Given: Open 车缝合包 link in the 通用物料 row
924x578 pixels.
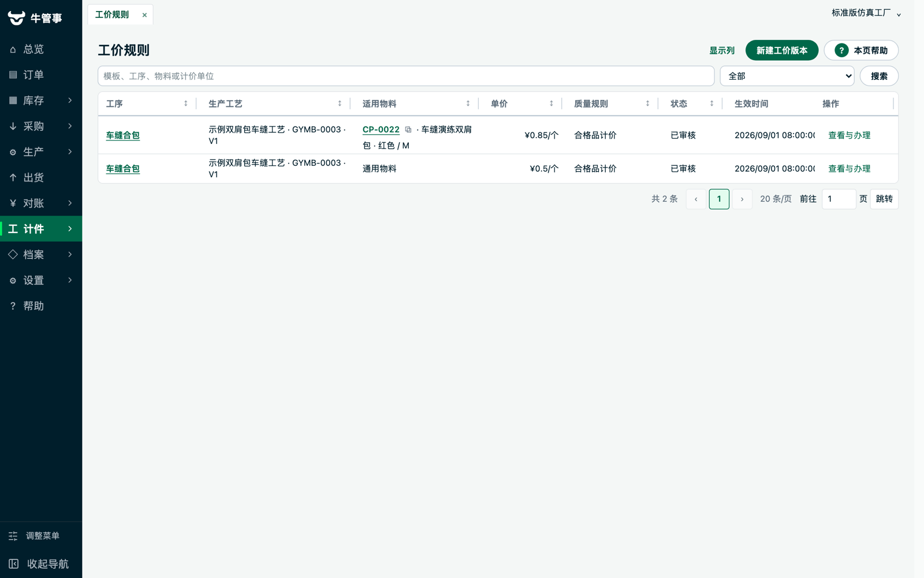Looking at the screenshot, I should (122, 169).
